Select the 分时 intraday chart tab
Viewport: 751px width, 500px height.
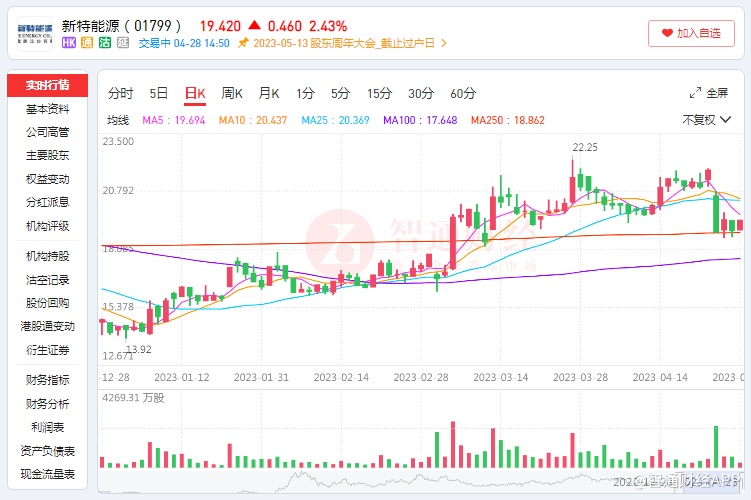(x=120, y=94)
